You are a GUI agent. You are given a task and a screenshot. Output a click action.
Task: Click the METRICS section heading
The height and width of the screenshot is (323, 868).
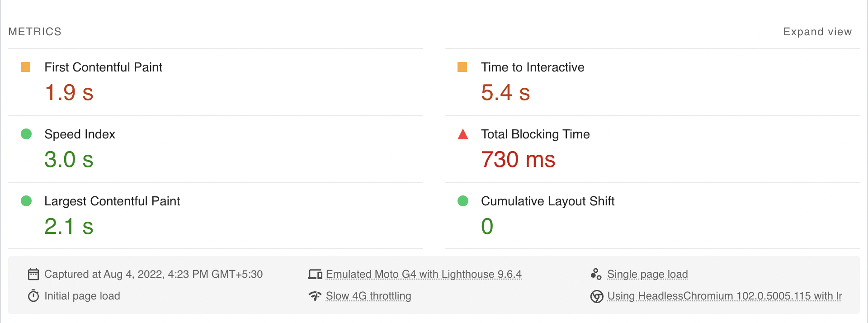pyautogui.click(x=35, y=32)
